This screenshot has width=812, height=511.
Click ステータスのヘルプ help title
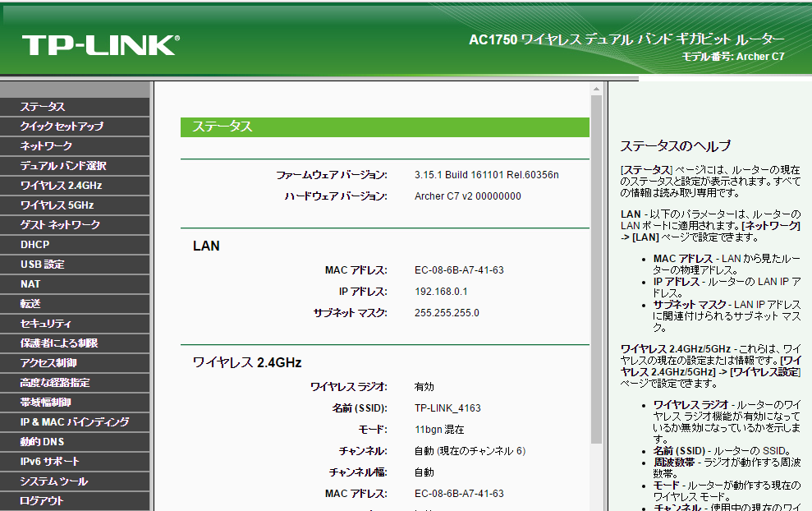(675, 146)
